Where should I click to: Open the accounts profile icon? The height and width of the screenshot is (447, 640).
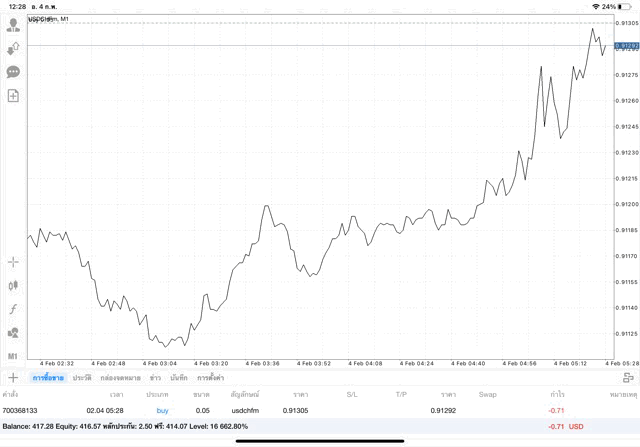pos(13,25)
